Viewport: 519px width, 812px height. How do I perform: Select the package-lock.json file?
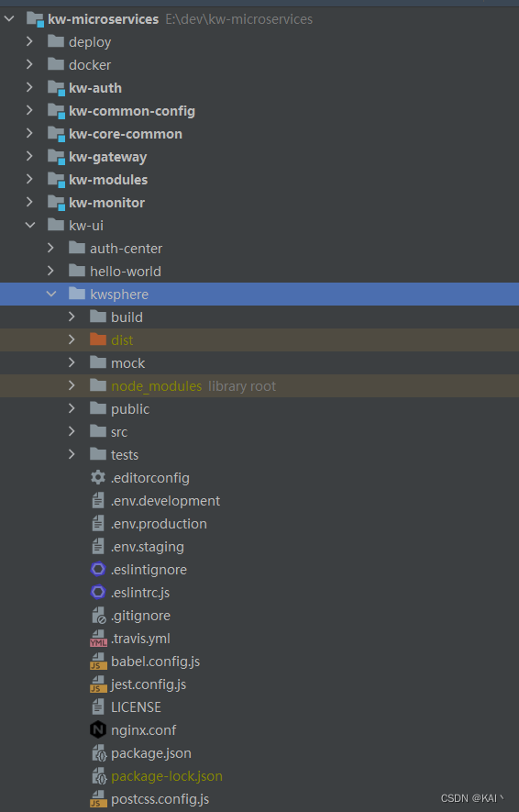[x=259, y=775]
